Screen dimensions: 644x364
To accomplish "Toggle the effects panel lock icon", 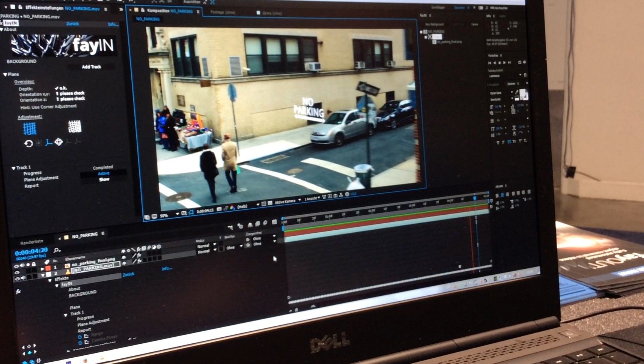I will (x=20, y=7).
